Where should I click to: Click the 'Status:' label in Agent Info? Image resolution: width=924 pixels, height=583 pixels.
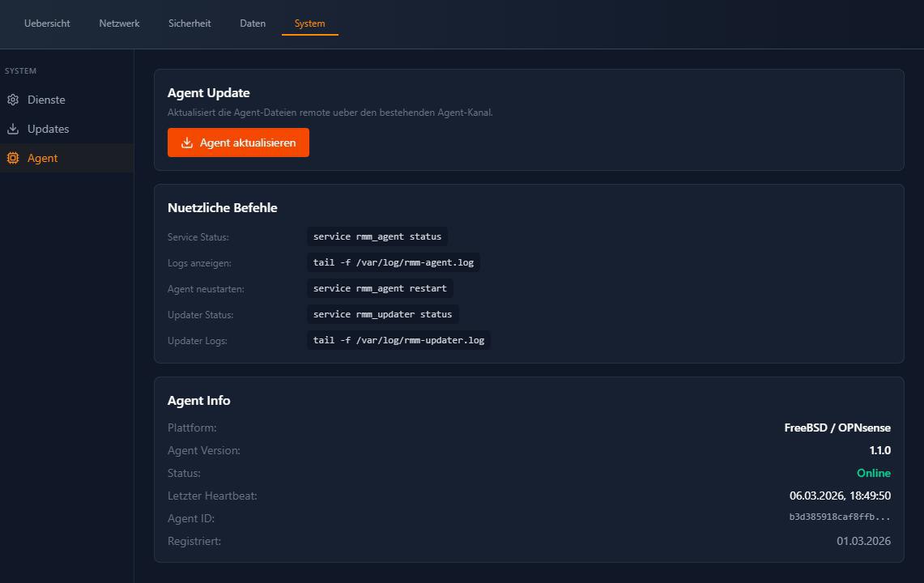(x=184, y=474)
